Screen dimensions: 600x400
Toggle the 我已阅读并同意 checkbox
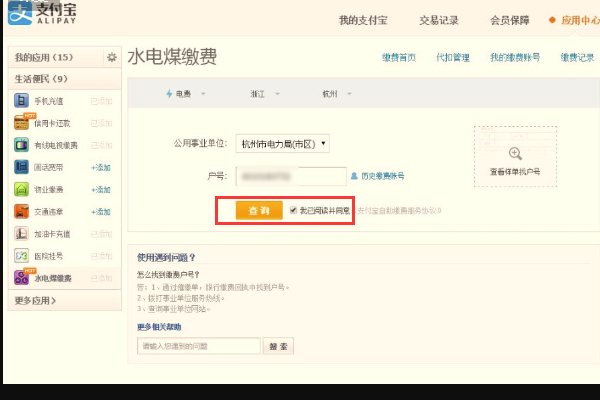(x=293, y=210)
